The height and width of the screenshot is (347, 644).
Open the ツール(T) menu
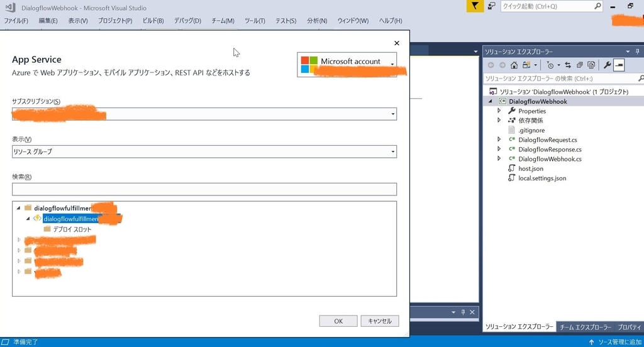point(255,21)
